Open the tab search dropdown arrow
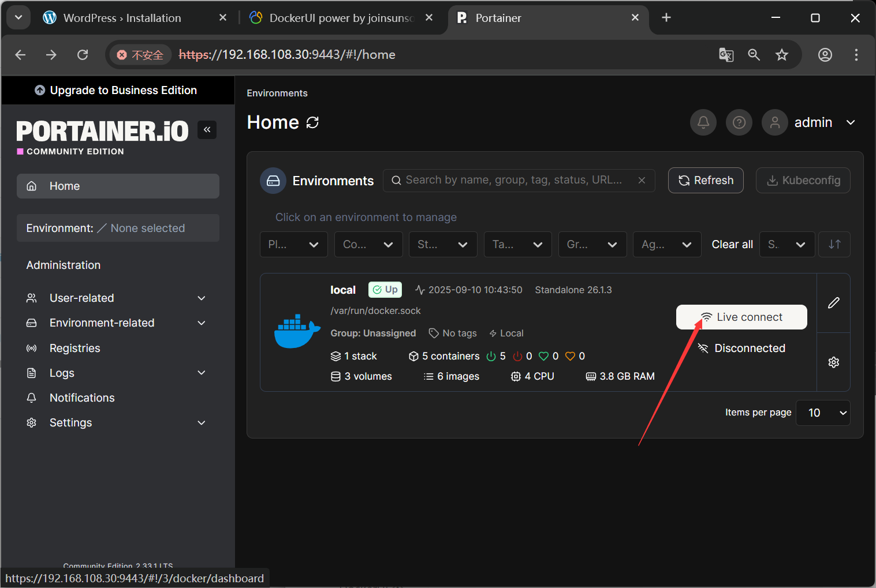This screenshot has width=876, height=588. click(x=18, y=17)
